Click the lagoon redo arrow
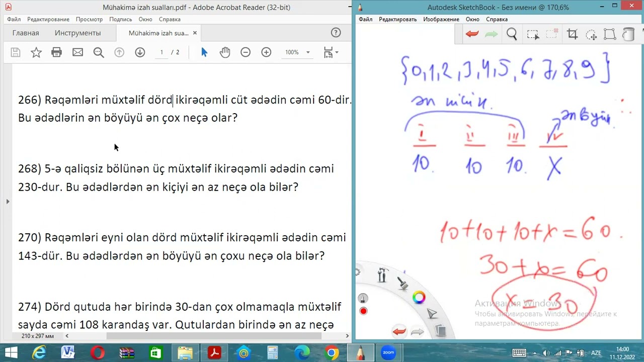The height and width of the screenshot is (362, 644). click(x=418, y=331)
